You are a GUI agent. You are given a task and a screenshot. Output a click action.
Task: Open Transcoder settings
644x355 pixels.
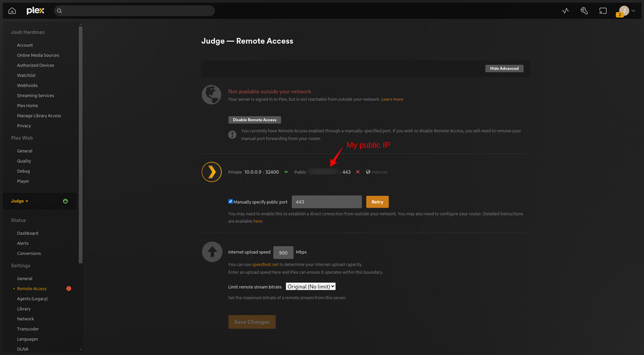tap(28, 329)
